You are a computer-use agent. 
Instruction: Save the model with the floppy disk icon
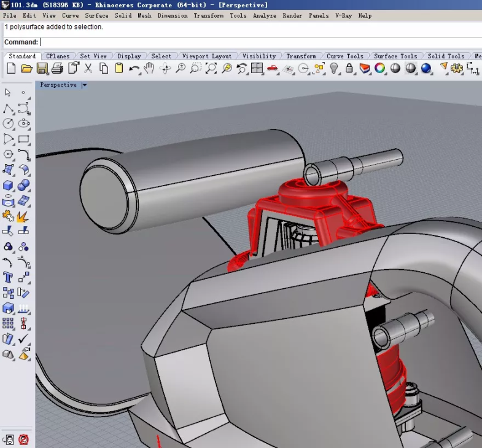point(42,69)
